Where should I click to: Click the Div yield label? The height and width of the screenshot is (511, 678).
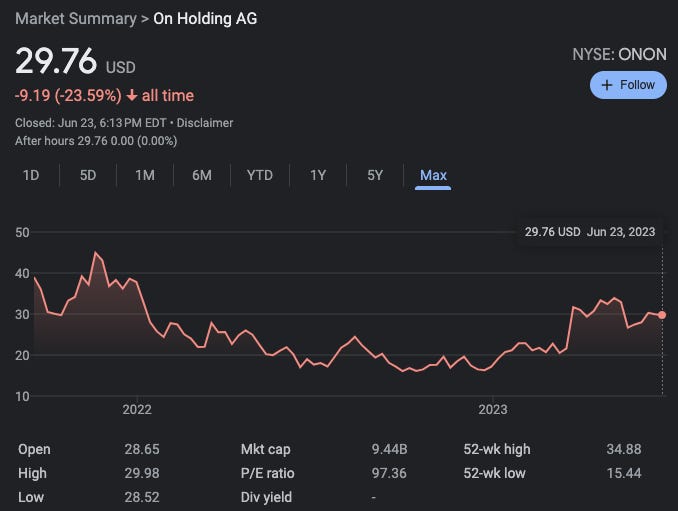pos(266,497)
